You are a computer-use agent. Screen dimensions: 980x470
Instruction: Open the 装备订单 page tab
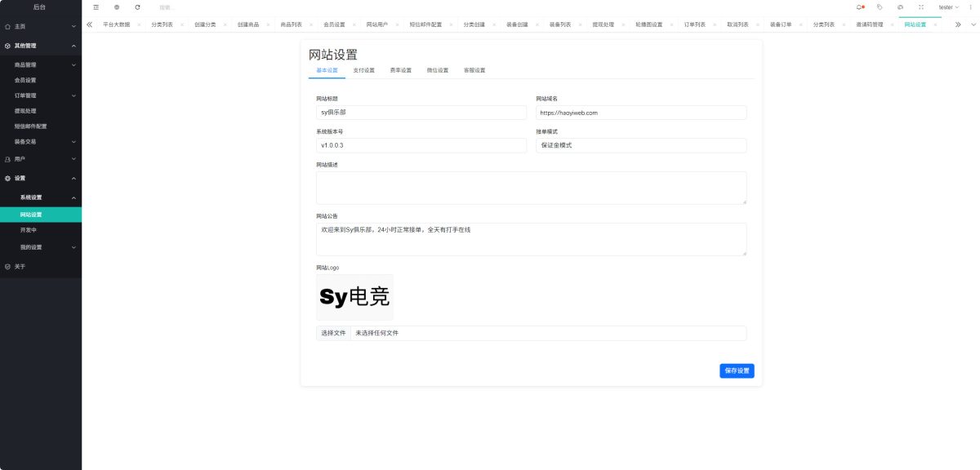click(781, 24)
